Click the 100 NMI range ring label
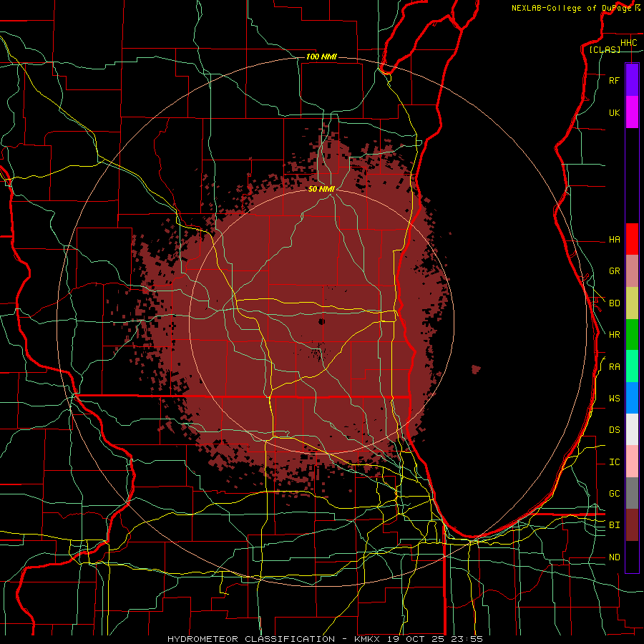The width and height of the screenshot is (644, 644). pos(321,57)
